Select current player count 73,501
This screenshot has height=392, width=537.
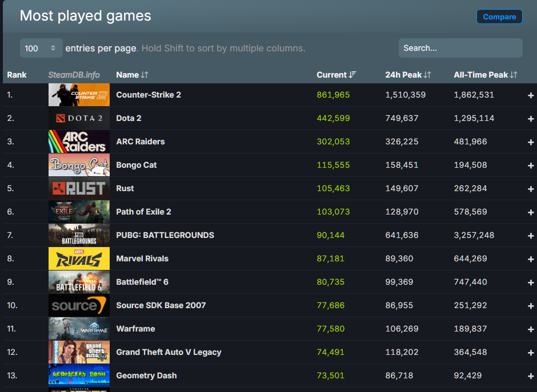tap(331, 375)
